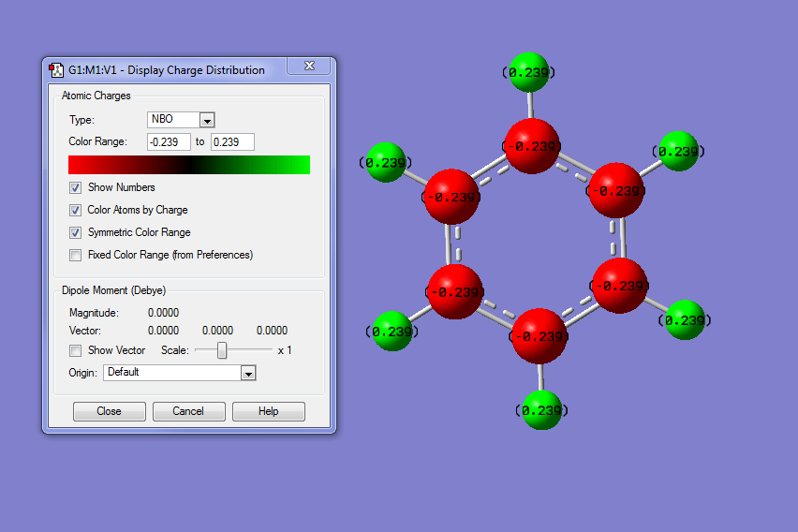Toggle Color Atoms by Charge checkbox
798x532 pixels.
[75, 210]
